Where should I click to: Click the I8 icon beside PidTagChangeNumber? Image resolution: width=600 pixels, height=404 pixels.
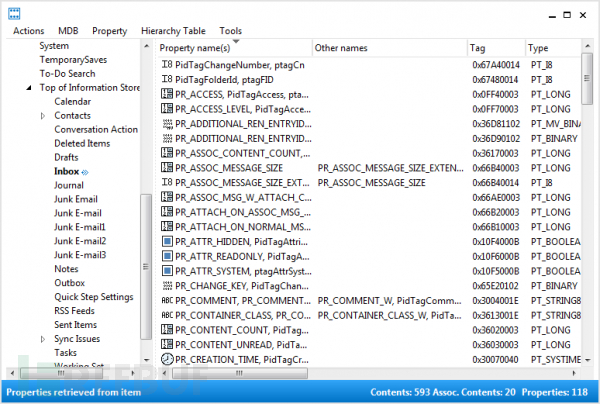pos(167,65)
